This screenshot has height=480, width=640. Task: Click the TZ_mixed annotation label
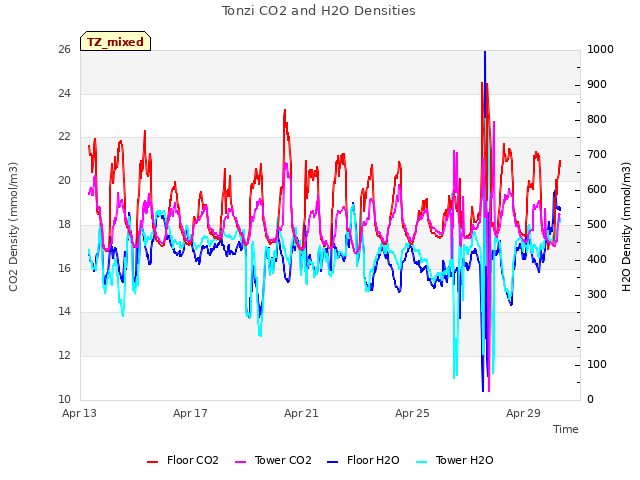tap(116, 41)
